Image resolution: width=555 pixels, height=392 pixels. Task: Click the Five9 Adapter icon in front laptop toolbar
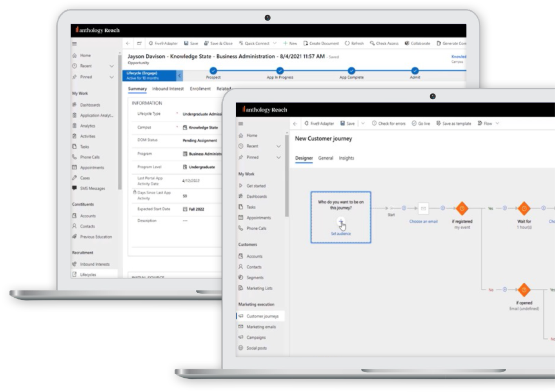(x=306, y=123)
